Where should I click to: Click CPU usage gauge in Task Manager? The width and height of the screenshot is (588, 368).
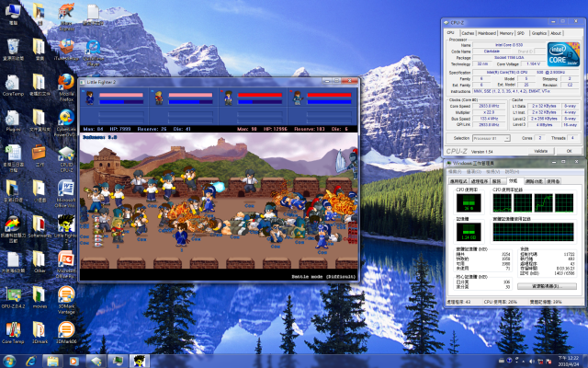[469, 202]
